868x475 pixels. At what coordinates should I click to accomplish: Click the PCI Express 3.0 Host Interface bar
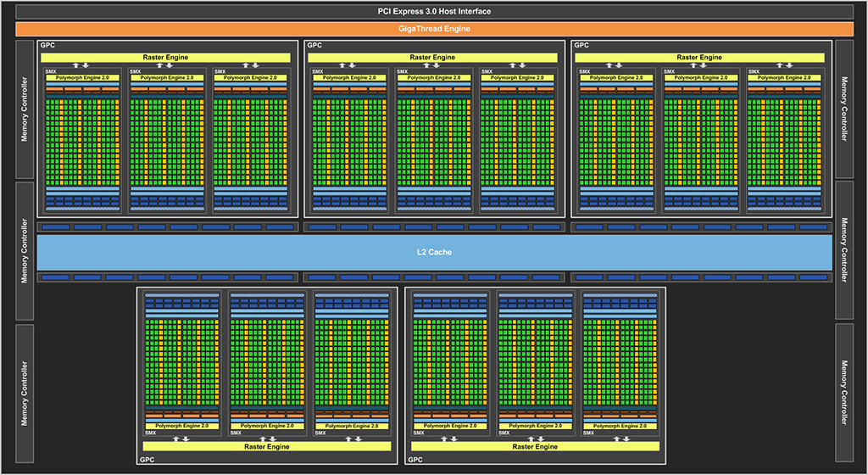tap(434, 11)
